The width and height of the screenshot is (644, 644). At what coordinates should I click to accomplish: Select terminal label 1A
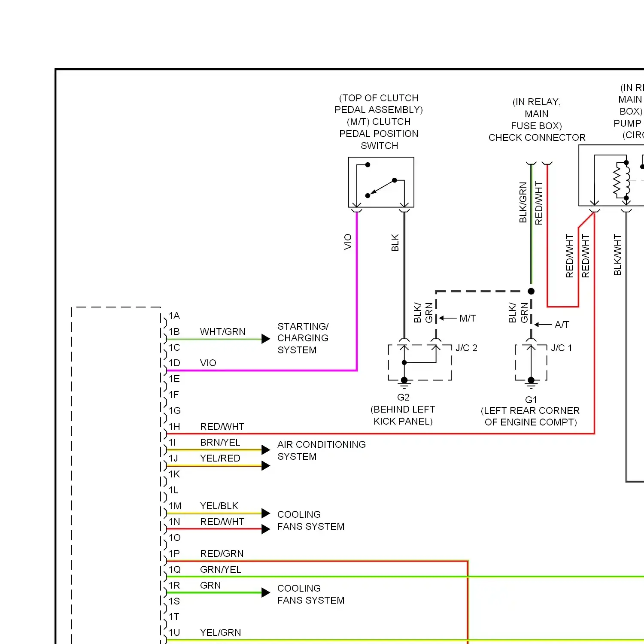coord(174,316)
